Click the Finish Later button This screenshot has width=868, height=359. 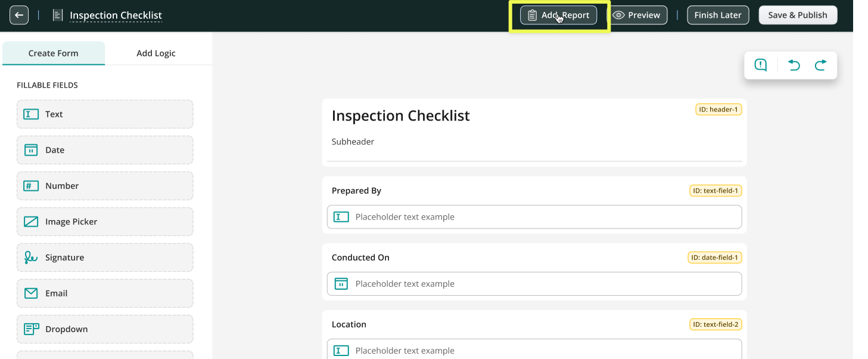pos(718,16)
